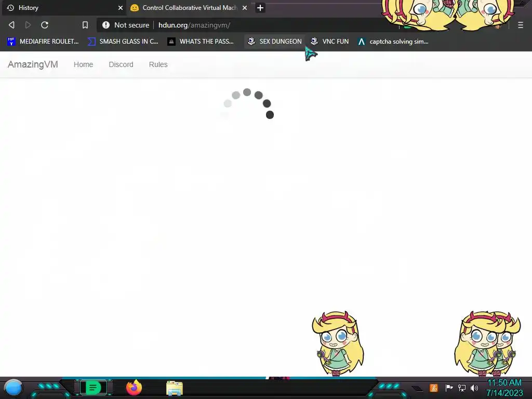
Task: Close the History tab
Action: tap(121, 8)
